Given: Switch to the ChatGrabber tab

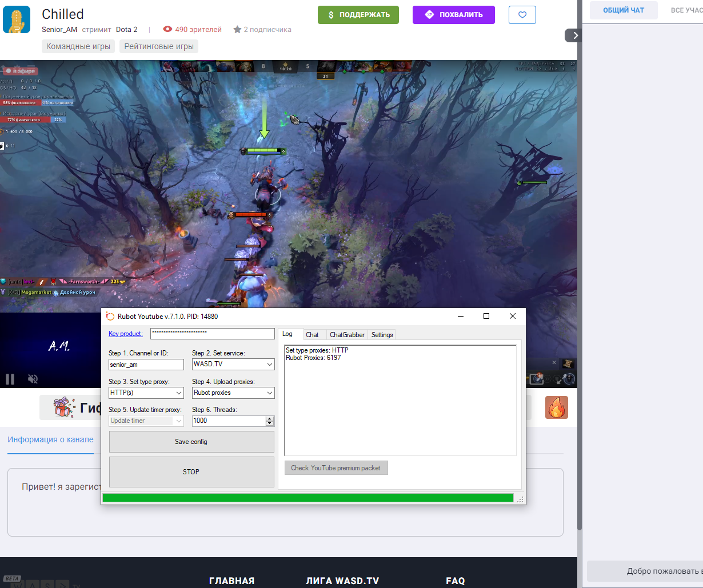Looking at the screenshot, I should click(x=347, y=334).
